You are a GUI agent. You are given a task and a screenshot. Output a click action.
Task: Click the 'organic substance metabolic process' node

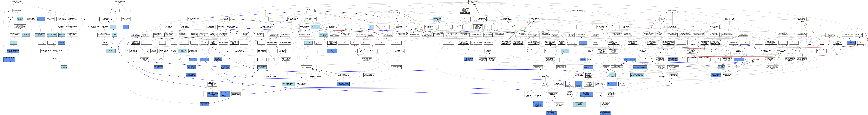coord(730,19)
